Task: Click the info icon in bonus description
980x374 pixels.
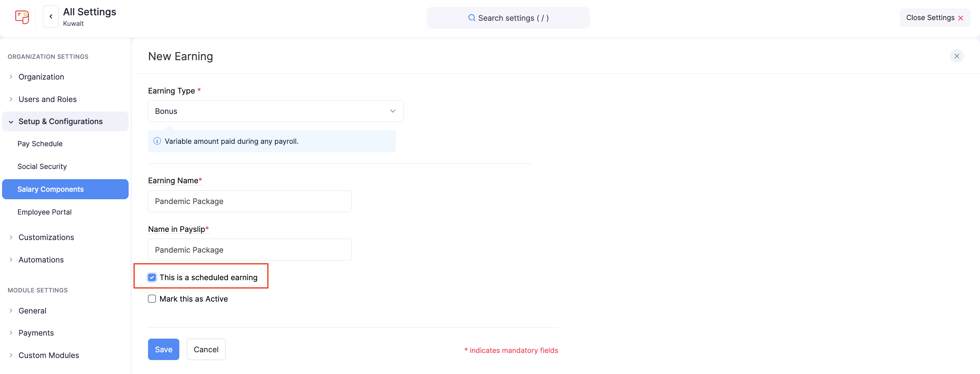Action: click(x=157, y=141)
